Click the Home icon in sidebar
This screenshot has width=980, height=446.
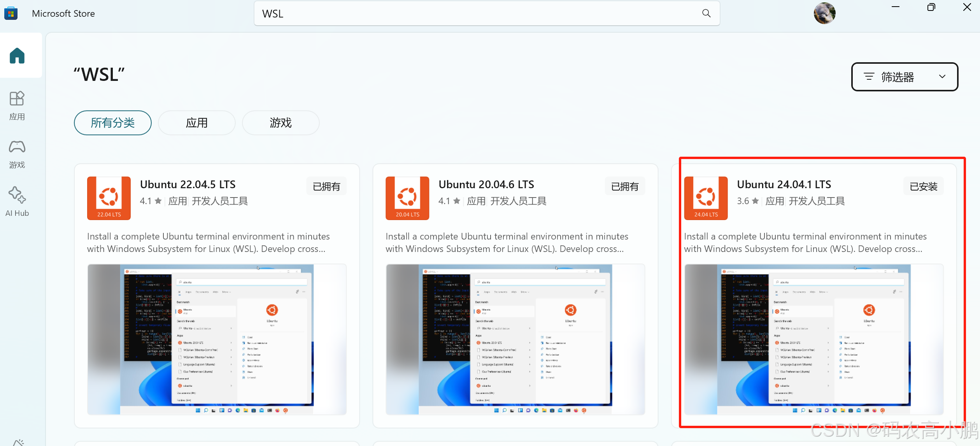click(x=17, y=56)
